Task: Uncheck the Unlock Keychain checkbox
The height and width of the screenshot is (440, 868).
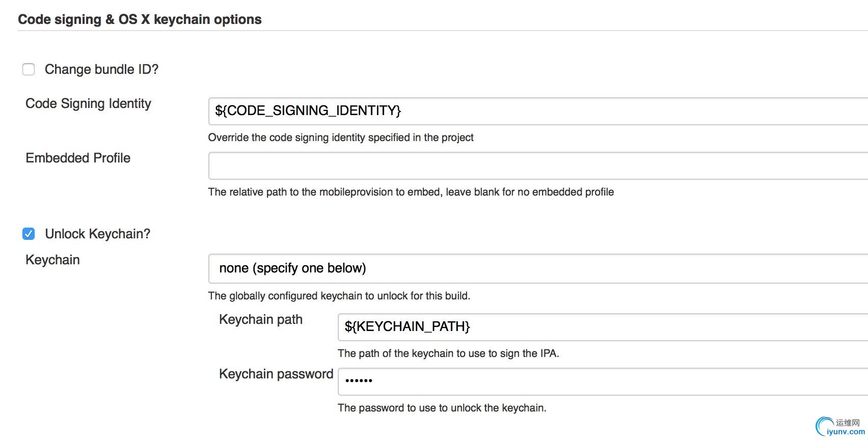Action: tap(29, 234)
